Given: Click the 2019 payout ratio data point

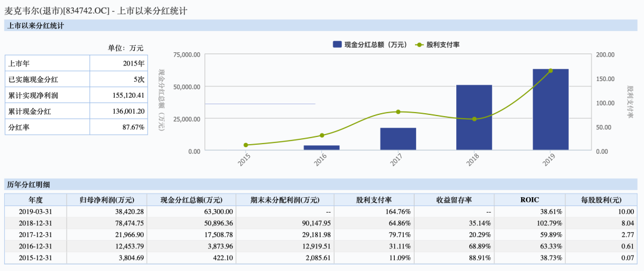Looking at the screenshot, I should (550, 70).
